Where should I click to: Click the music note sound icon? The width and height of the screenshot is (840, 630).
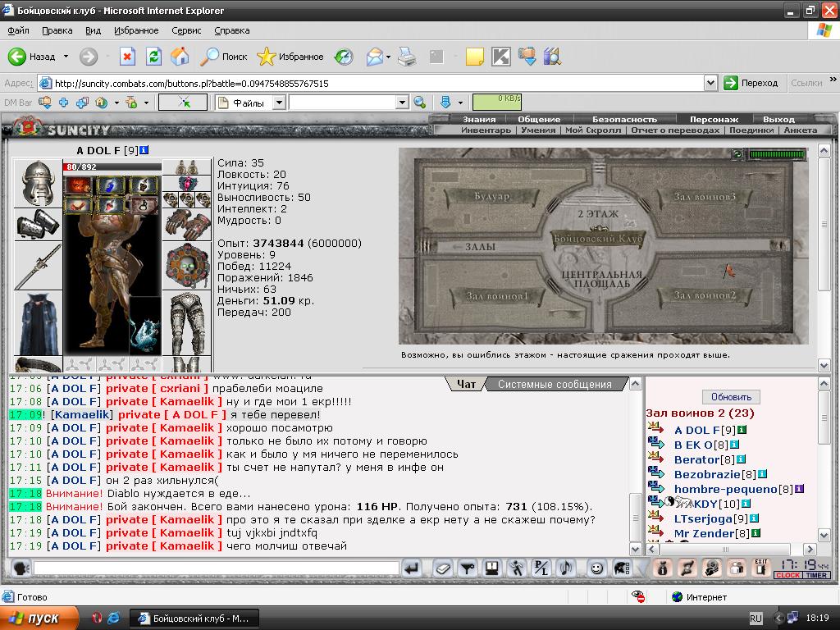pos(566,568)
